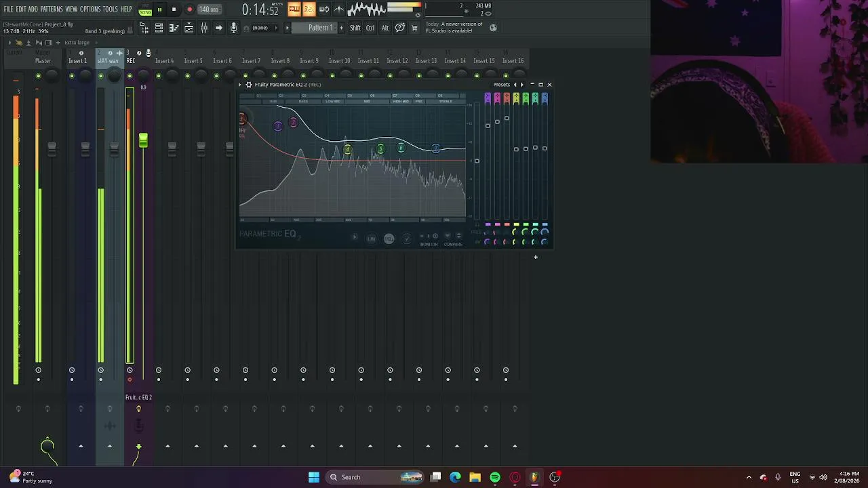868x488 pixels.
Task: Open the TOOLS menu
Action: [x=111, y=9]
